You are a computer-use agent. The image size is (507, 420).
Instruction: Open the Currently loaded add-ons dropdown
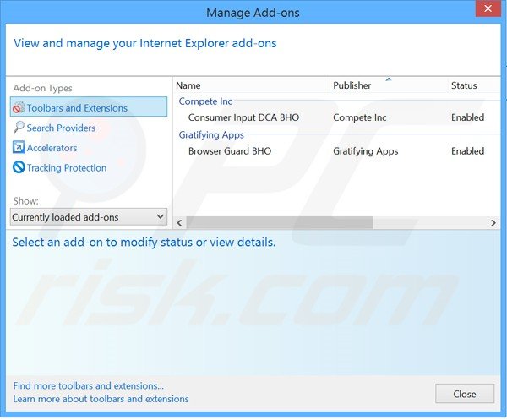89,217
